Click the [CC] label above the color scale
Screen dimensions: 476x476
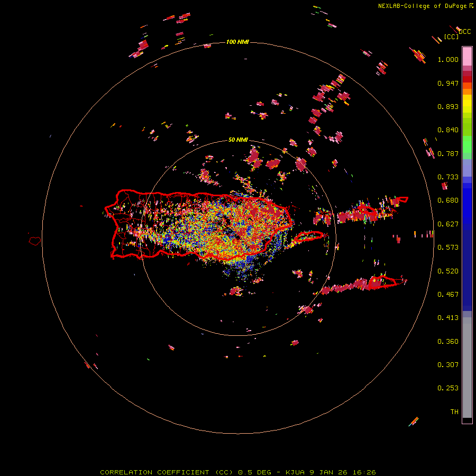[452, 36]
